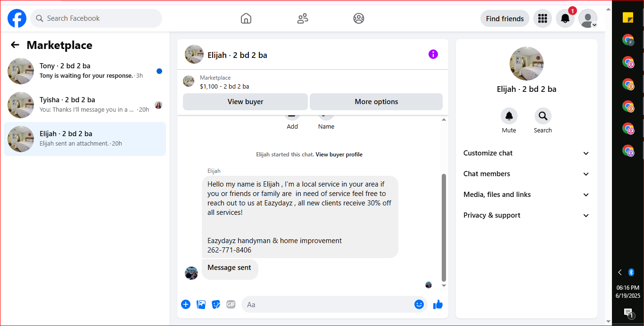This screenshot has width=644, height=326.
Task: Open the Home feed icon
Action: pos(246,18)
